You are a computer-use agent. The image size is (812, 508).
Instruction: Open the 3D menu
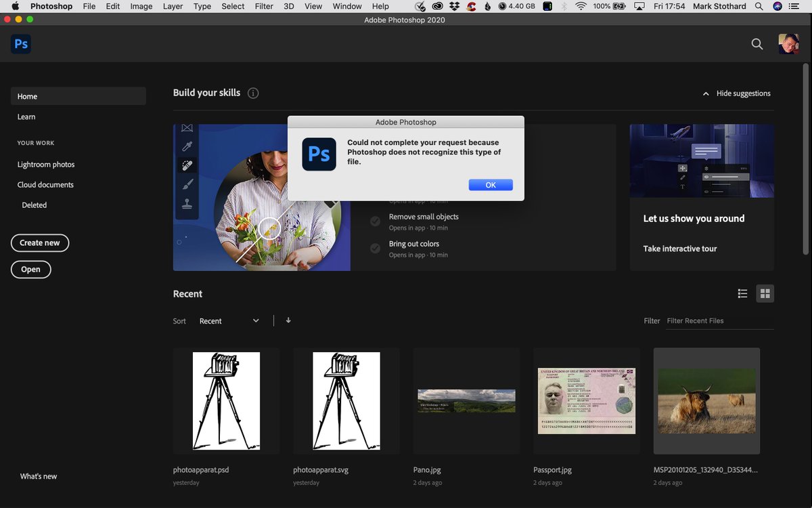click(289, 6)
